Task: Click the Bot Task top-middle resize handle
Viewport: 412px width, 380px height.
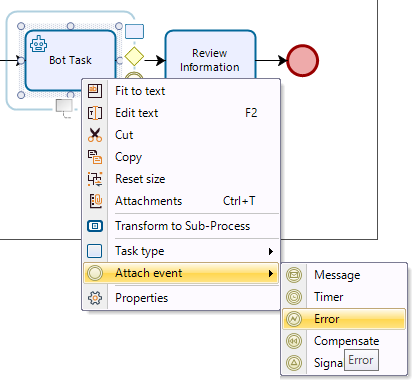Action: (70, 26)
